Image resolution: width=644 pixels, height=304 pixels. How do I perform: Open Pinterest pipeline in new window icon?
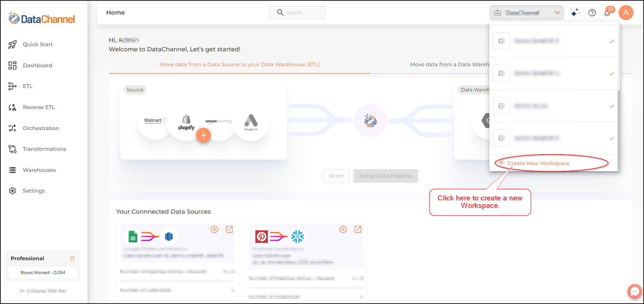coord(358,229)
